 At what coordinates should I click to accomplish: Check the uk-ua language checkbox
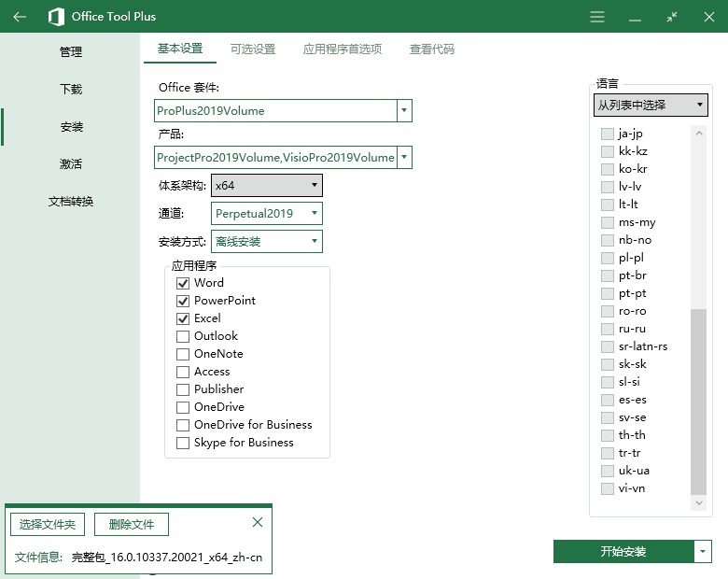tap(608, 471)
